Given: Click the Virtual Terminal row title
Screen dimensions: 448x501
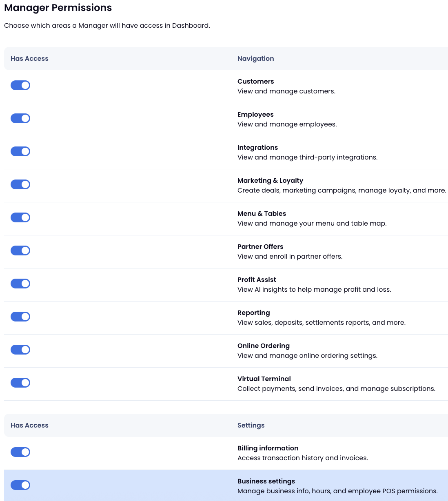Looking at the screenshot, I should [264, 379].
